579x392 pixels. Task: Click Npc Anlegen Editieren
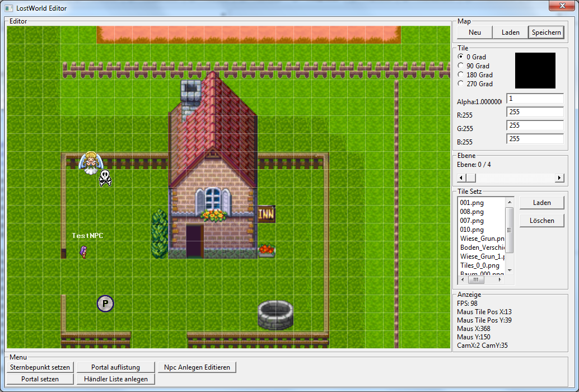pos(197,367)
